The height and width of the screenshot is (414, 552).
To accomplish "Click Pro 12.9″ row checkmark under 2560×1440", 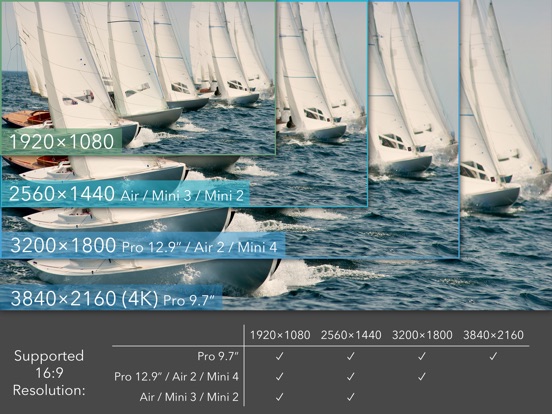I will 351,377.
